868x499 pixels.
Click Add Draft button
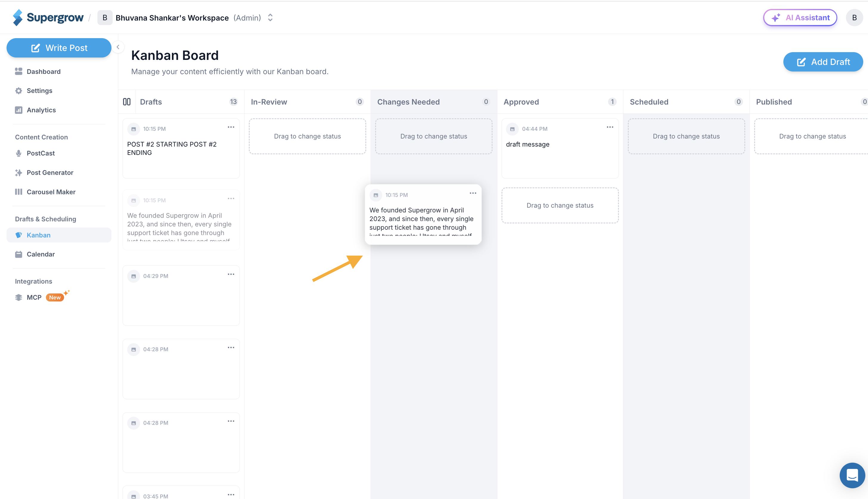[x=823, y=62]
